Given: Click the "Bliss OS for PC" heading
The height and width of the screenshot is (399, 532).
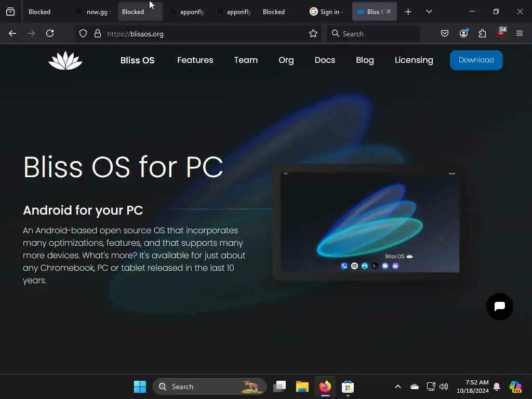Looking at the screenshot, I should 123,167.
